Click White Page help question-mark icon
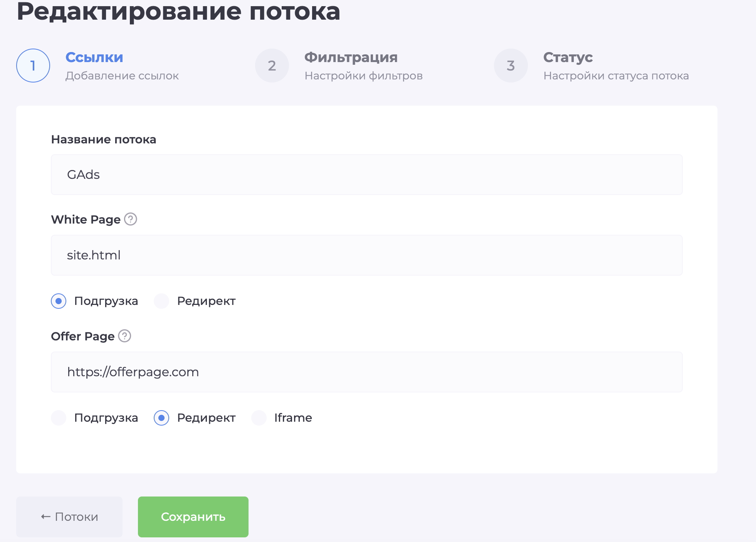The image size is (756, 542). coord(131,219)
